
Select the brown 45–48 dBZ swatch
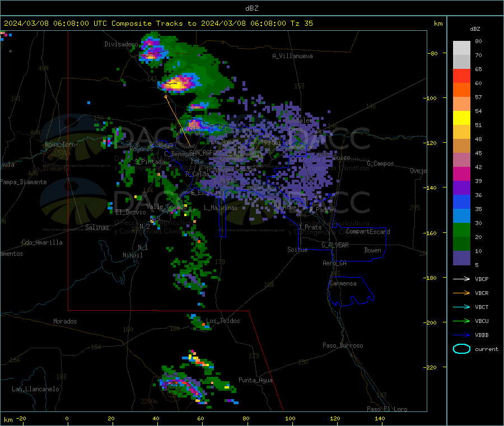[x=461, y=146]
